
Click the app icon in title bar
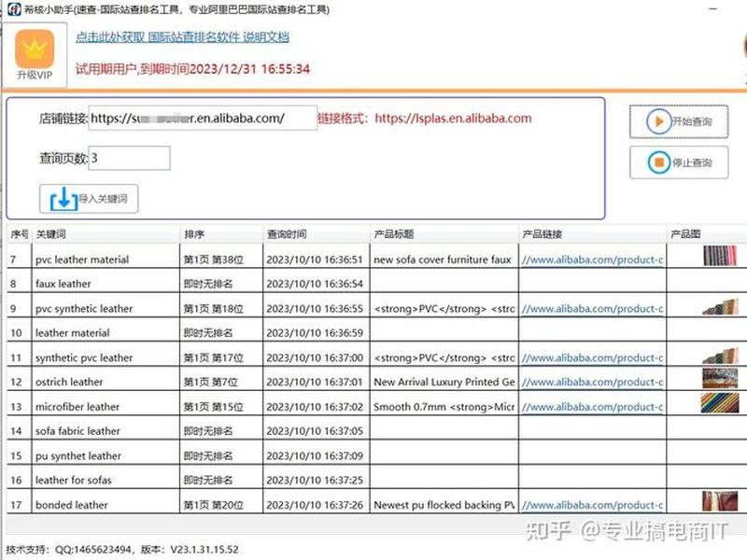coord(14,9)
